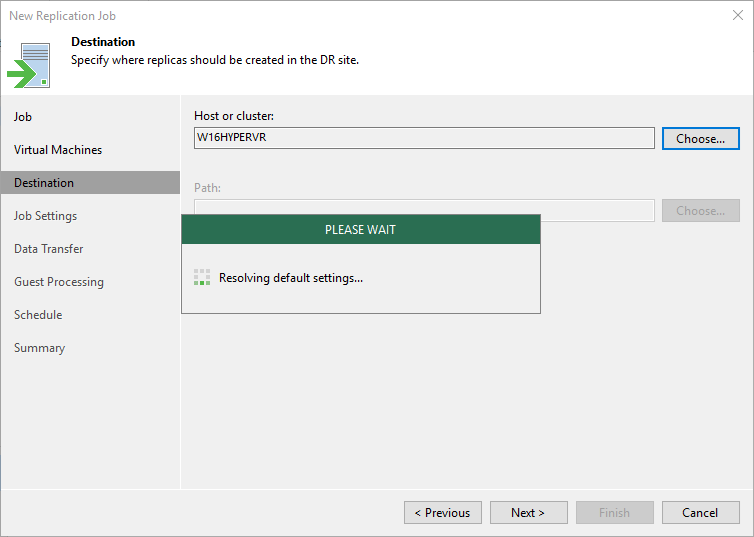This screenshot has height=537, width=754.
Task: Open the Job Settings step
Action: pyautogui.click(x=45, y=216)
